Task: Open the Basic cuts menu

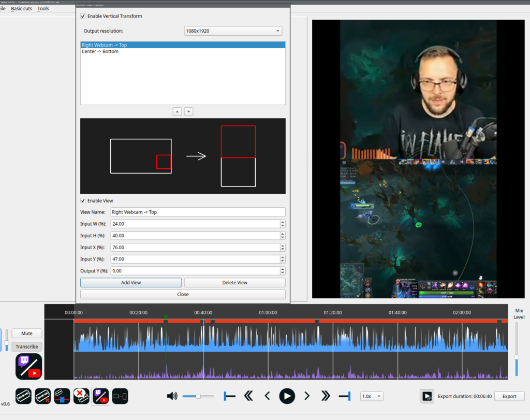Action: [21, 9]
